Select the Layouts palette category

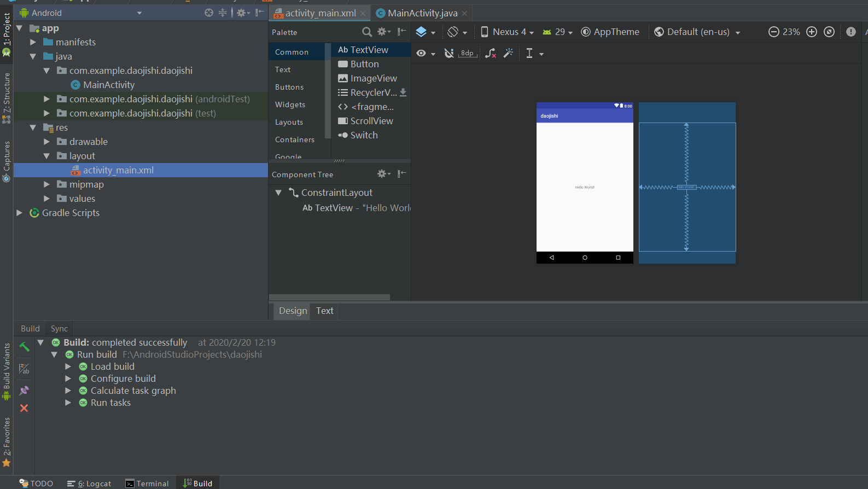289,122
